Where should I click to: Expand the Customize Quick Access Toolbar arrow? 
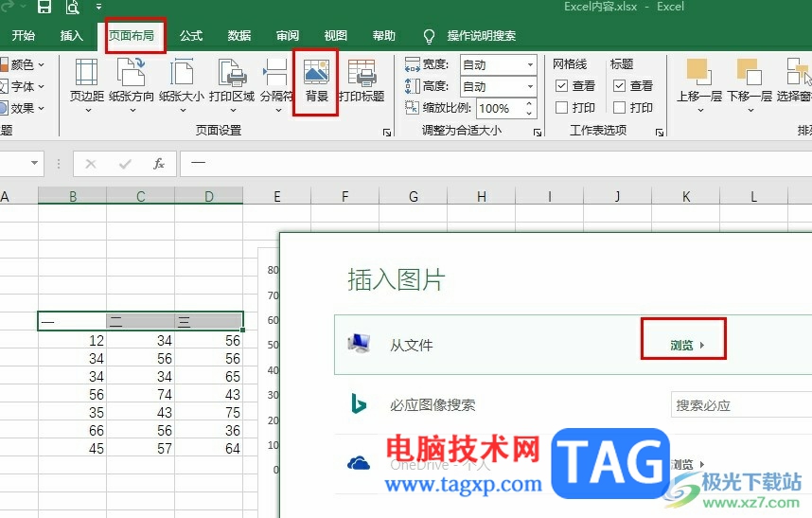98,8
